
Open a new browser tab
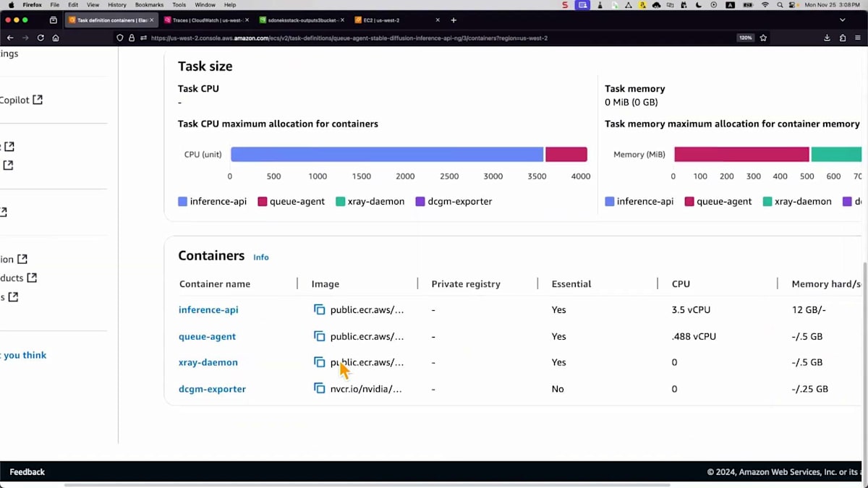click(454, 20)
